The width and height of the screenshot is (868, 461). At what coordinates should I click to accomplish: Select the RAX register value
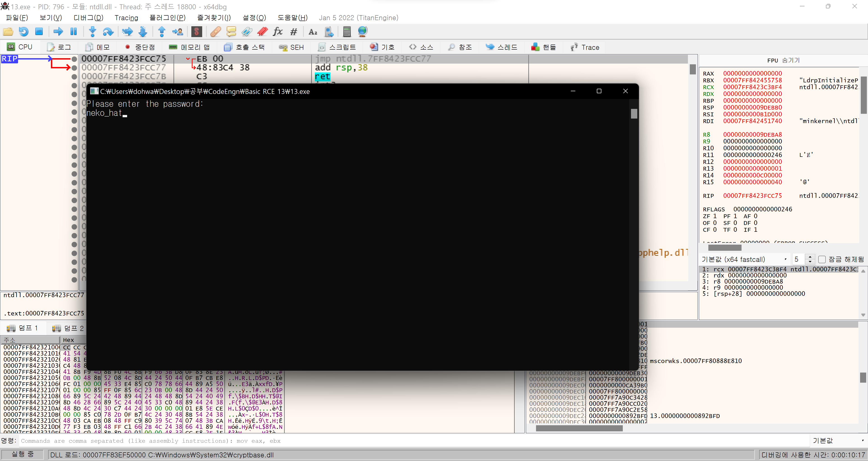pyautogui.click(x=752, y=73)
